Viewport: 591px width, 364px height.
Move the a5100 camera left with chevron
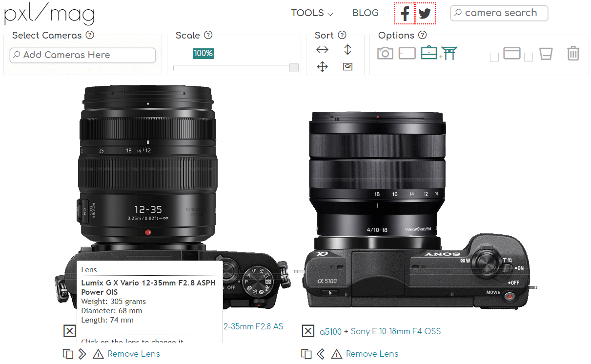321,354
